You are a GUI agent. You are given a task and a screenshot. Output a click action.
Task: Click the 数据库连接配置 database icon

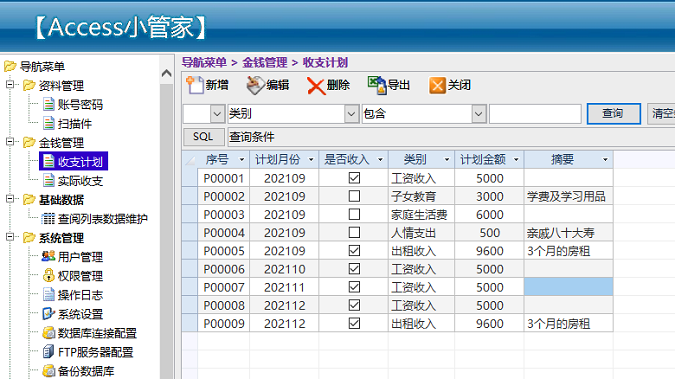coord(49,332)
